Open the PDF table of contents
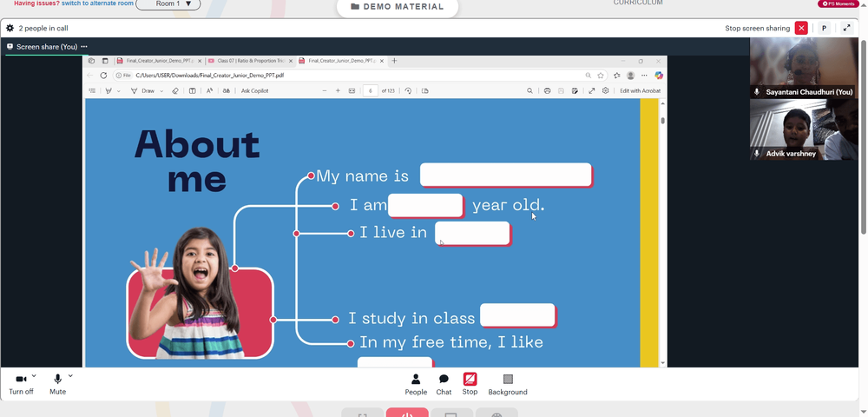Image resolution: width=868 pixels, height=417 pixels. pyautogui.click(x=92, y=91)
